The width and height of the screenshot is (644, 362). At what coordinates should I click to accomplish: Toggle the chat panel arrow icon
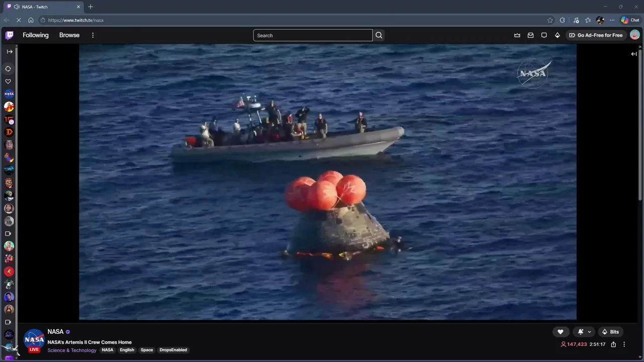634,54
